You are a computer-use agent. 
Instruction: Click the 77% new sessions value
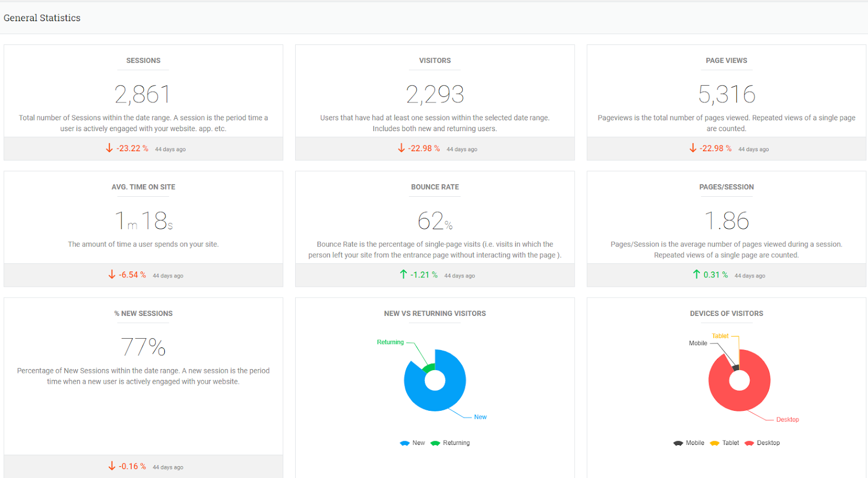click(143, 347)
